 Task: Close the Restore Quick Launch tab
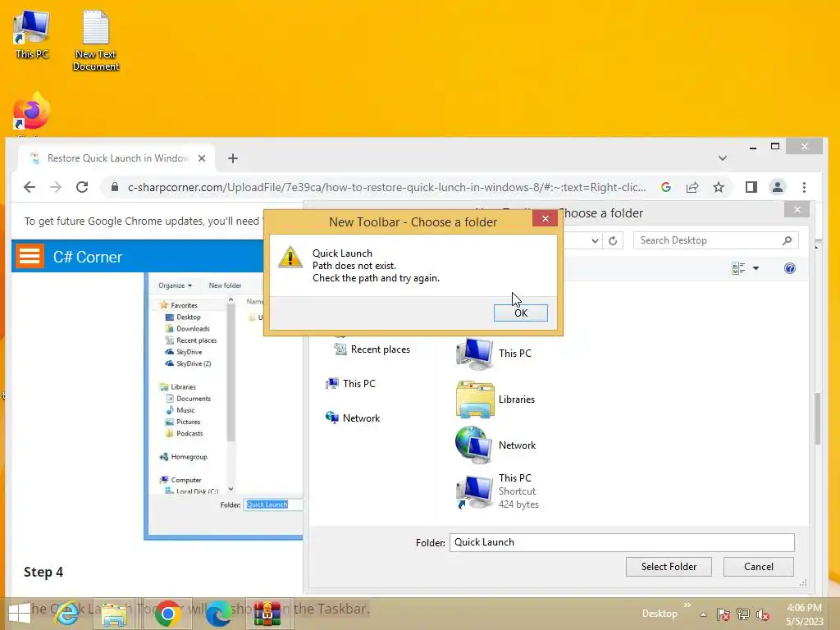(x=202, y=158)
